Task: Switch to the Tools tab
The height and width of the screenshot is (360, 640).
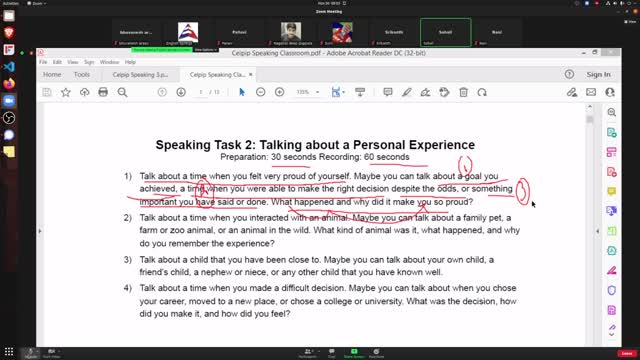Action: (x=82, y=74)
